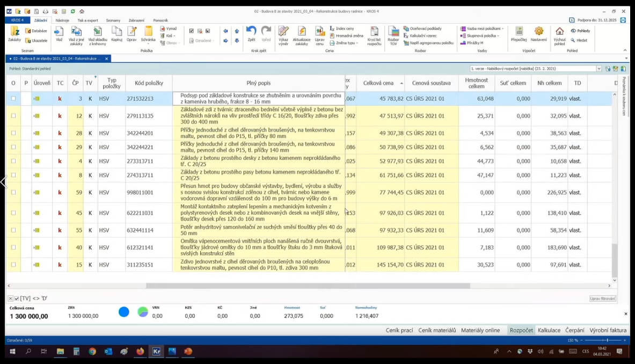
Task: Expand Skupinová položka dropdown
Action: click(498, 35)
